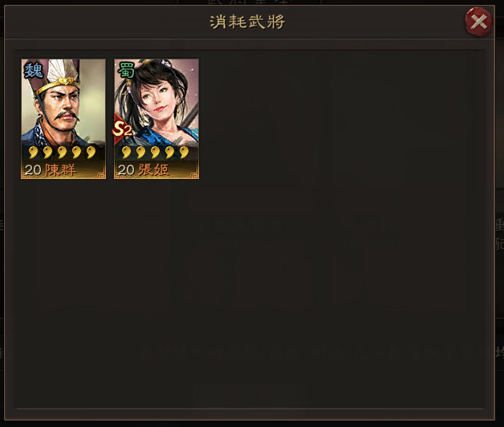504x427 pixels.
Task: Select the 陳群 general card
Action: click(63, 119)
